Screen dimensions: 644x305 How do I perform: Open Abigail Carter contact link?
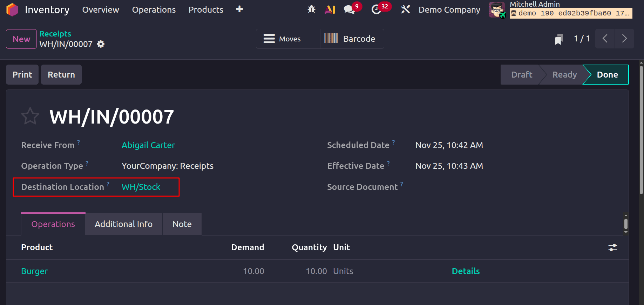coord(148,145)
